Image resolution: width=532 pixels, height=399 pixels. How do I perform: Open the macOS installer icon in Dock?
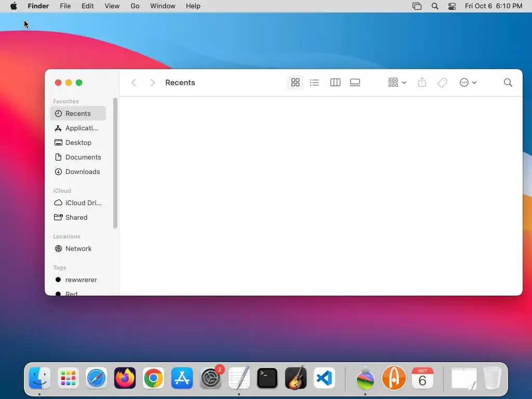365,378
